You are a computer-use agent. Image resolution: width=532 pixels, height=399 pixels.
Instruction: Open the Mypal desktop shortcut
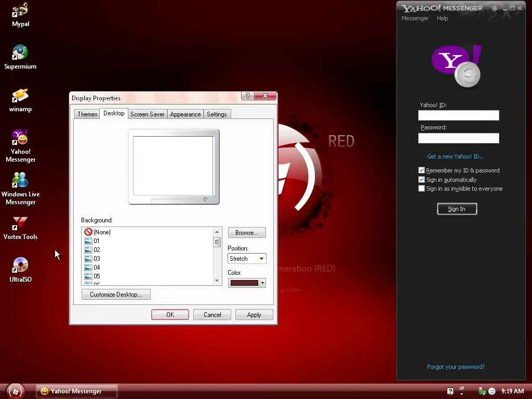coord(20,15)
